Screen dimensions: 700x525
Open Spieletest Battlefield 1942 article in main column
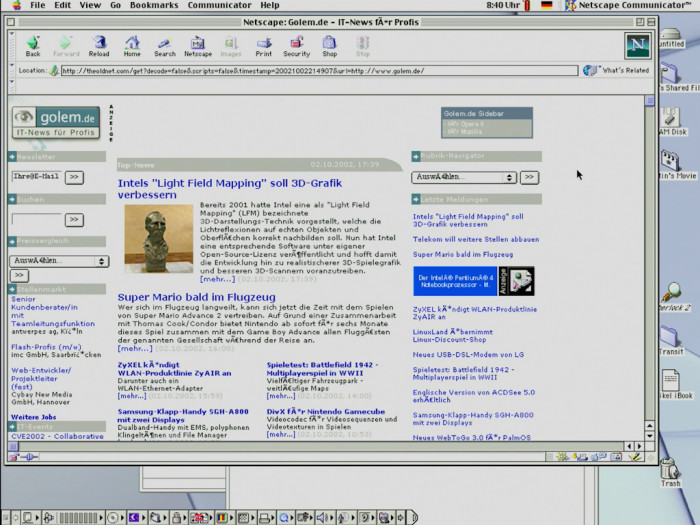click(322, 369)
